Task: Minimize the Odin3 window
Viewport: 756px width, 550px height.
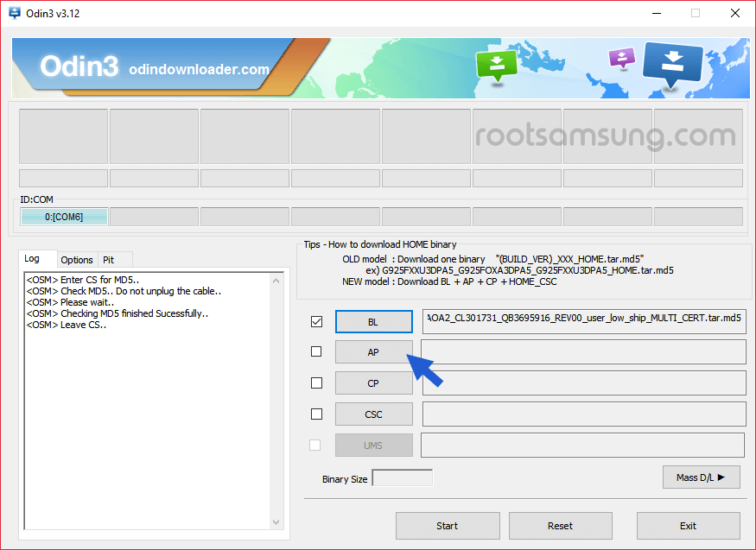Action: [x=656, y=13]
